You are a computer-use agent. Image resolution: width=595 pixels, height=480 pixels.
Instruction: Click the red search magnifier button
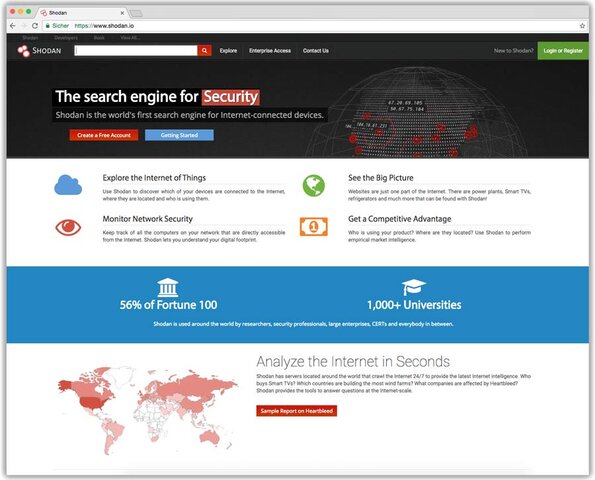point(204,50)
